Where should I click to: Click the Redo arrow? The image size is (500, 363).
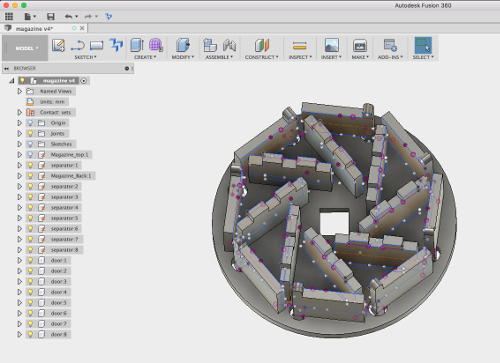click(x=88, y=16)
